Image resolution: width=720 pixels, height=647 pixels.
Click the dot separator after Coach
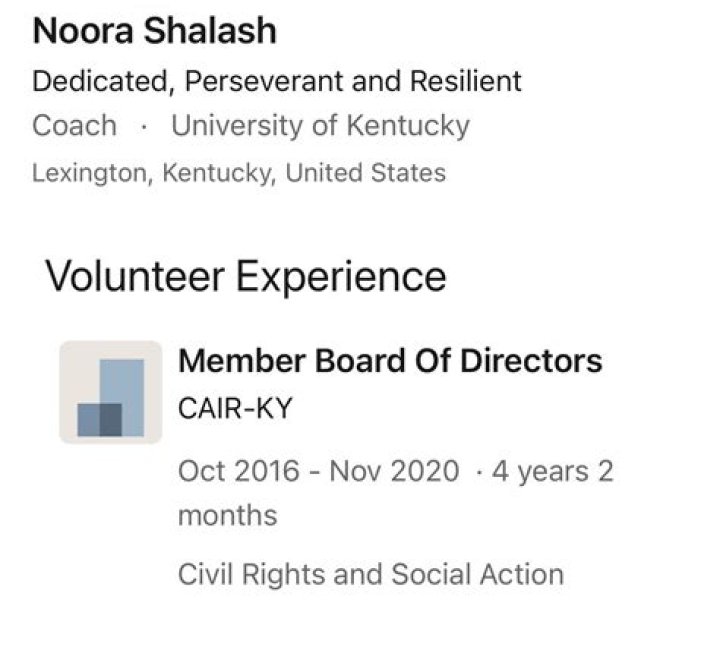[x=144, y=127]
